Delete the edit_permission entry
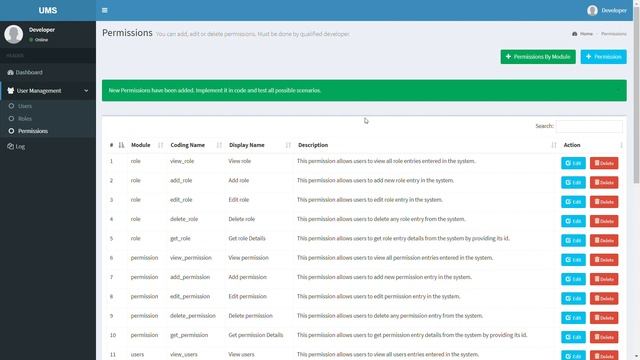 click(604, 298)
